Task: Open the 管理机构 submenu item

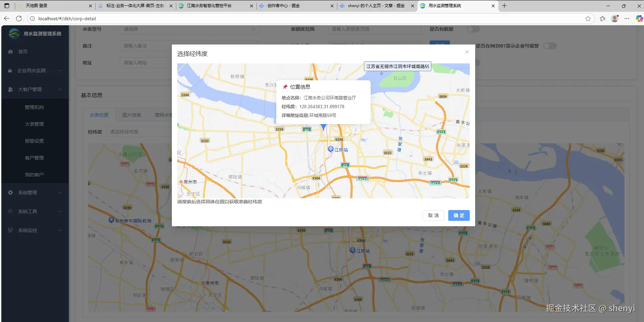Action: click(34, 107)
